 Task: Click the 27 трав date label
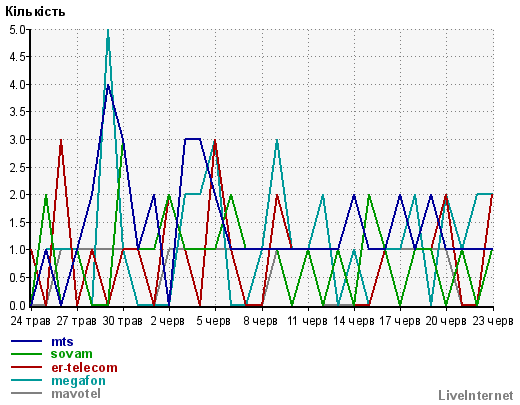coord(76,321)
